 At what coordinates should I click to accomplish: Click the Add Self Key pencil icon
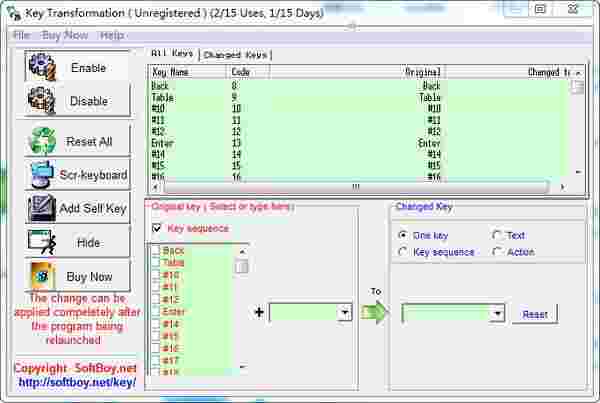[x=41, y=208]
